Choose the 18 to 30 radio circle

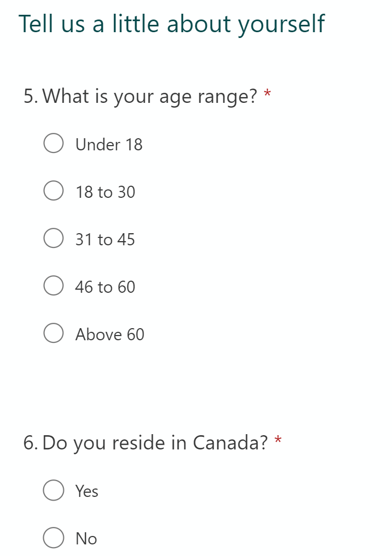[x=54, y=190]
